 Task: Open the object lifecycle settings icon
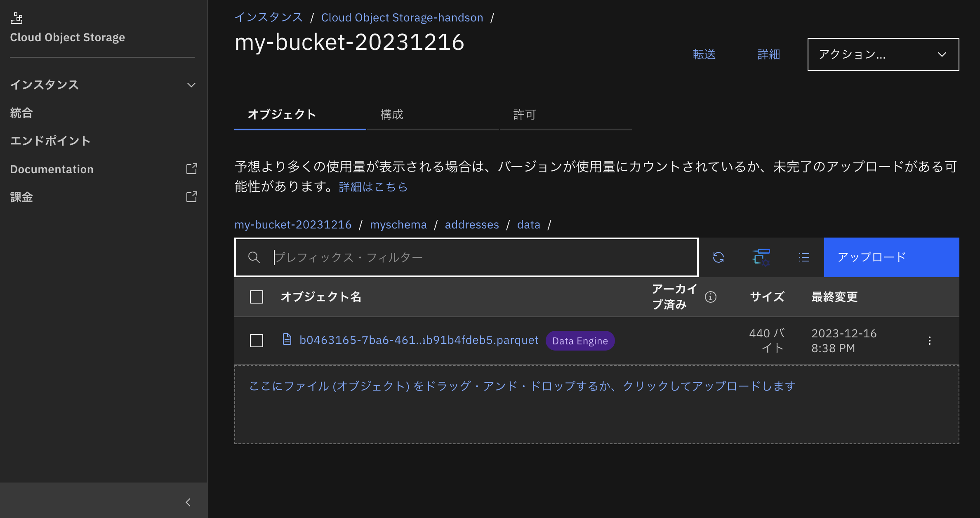point(761,257)
